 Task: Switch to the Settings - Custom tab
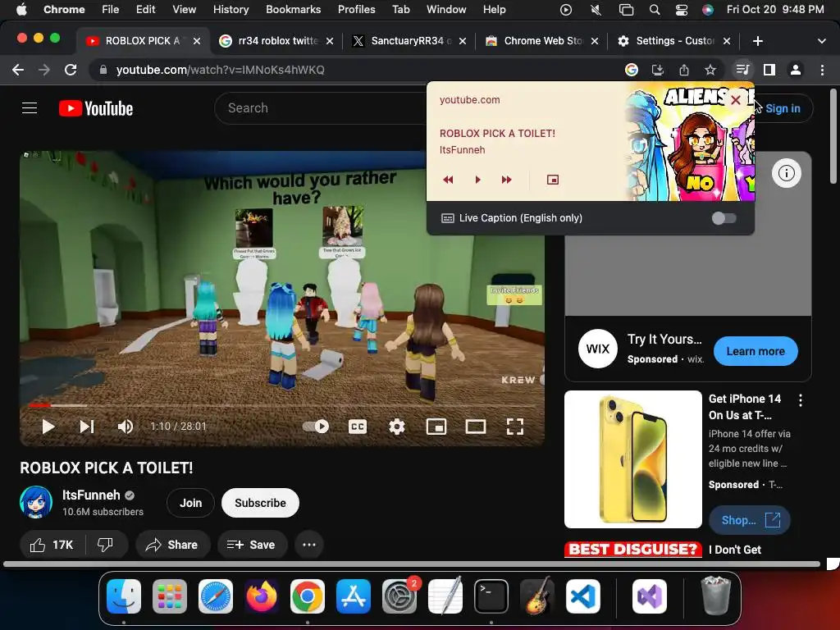pyautogui.click(x=673, y=41)
